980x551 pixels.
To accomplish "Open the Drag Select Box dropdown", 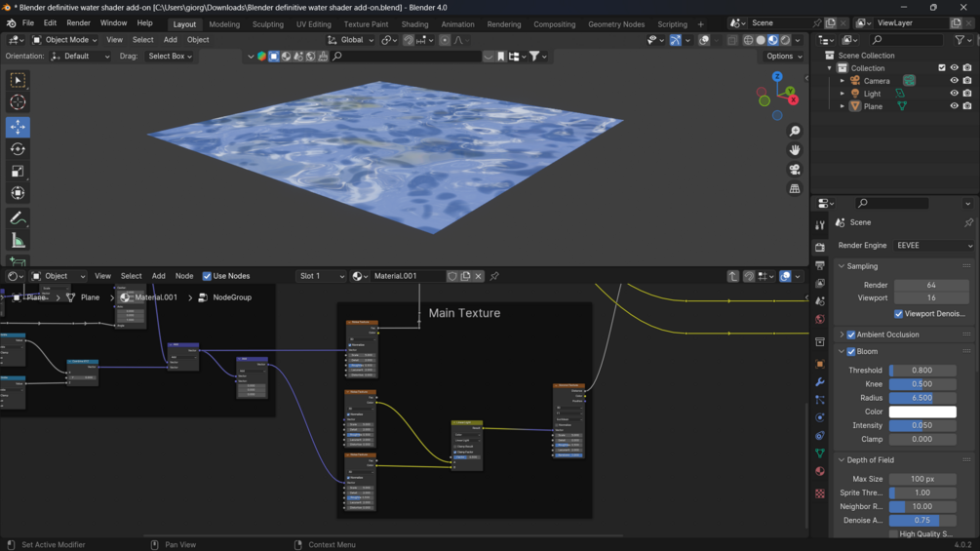I will coord(170,57).
